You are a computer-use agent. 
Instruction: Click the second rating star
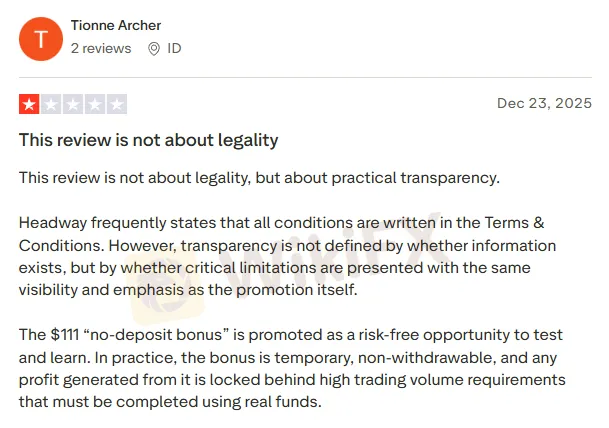51,103
